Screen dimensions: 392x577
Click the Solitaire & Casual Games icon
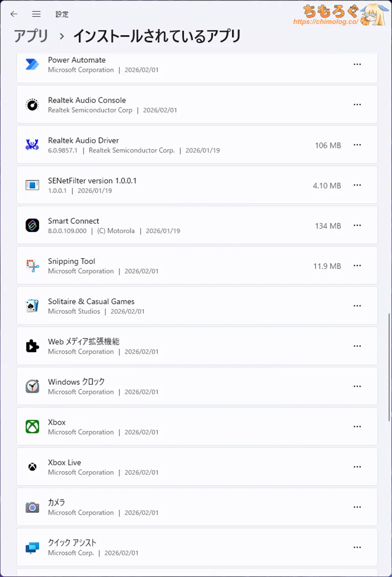click(32, 306)
